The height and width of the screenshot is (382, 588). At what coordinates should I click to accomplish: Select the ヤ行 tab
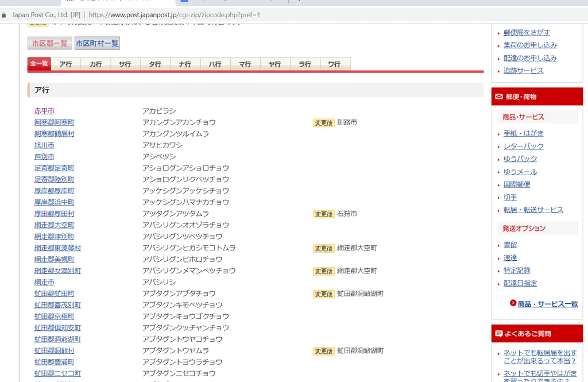(275, 64)
